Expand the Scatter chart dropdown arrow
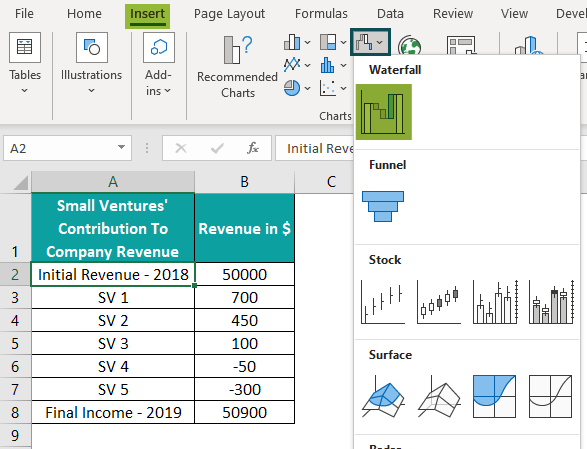 click(343, 88)
